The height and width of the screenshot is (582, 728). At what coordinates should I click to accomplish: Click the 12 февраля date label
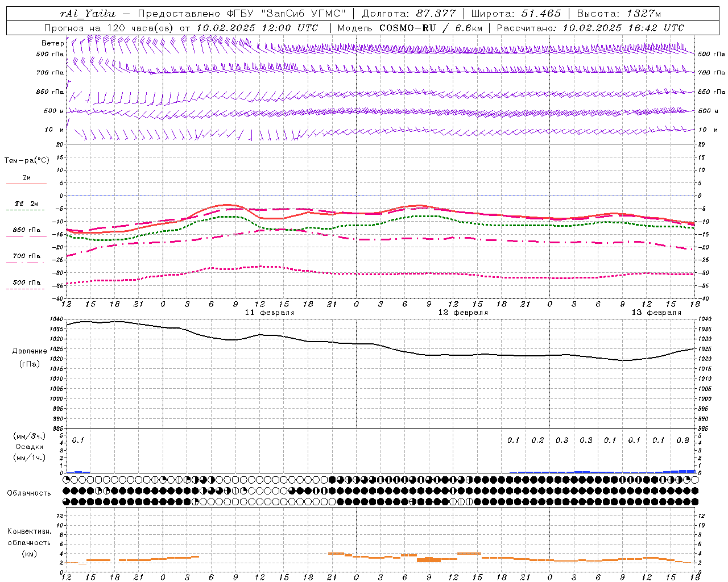point(463,313)
